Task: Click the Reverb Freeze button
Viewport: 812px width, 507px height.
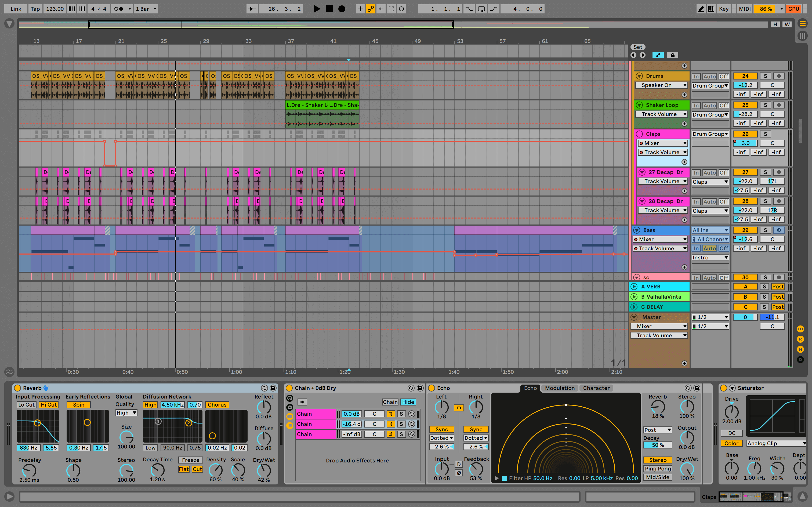Action: click(x=190, y=460)
